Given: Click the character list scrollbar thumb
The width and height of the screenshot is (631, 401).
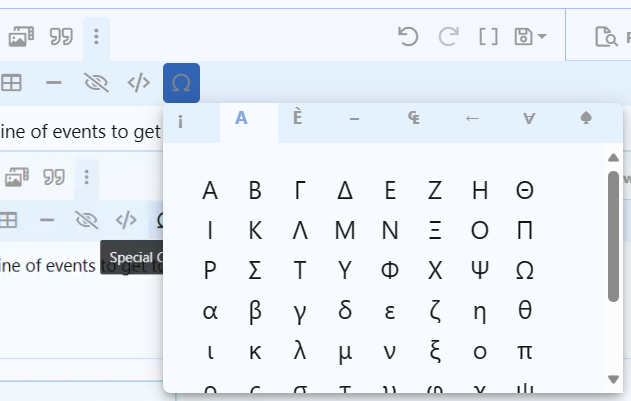Looking at the screenshot, I should pos(614,235).
